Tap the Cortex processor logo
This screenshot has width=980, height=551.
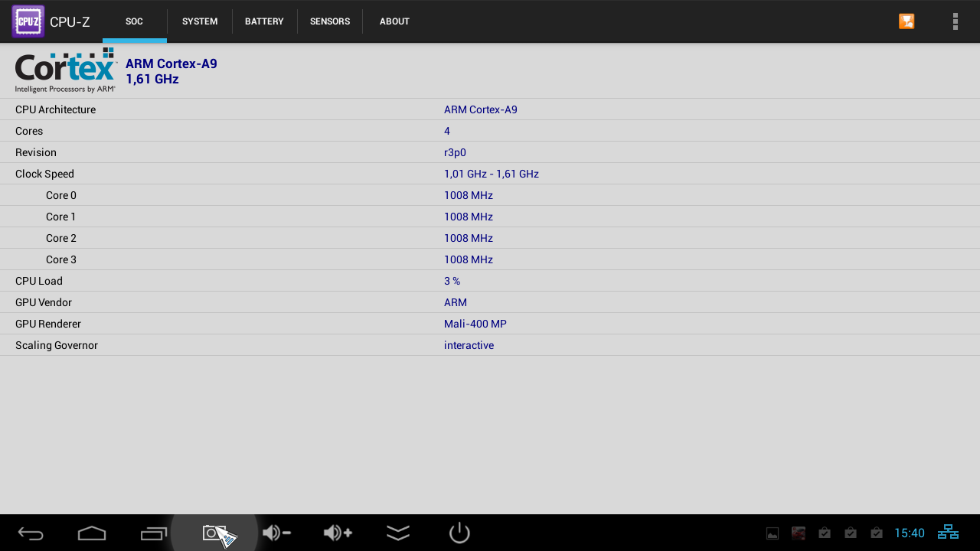(x=66, y=70)
